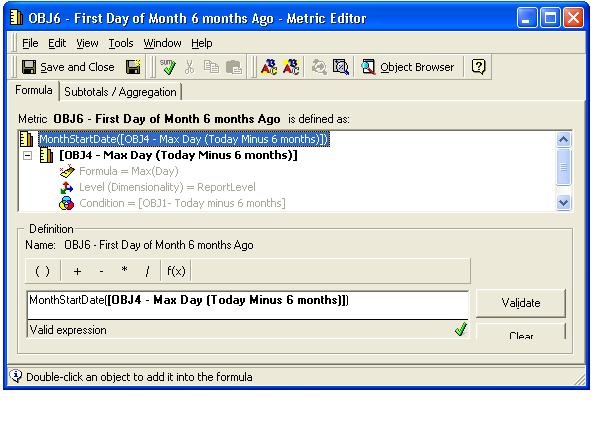Select the Condition OBJ1 Today minus 6 months row

182,203
